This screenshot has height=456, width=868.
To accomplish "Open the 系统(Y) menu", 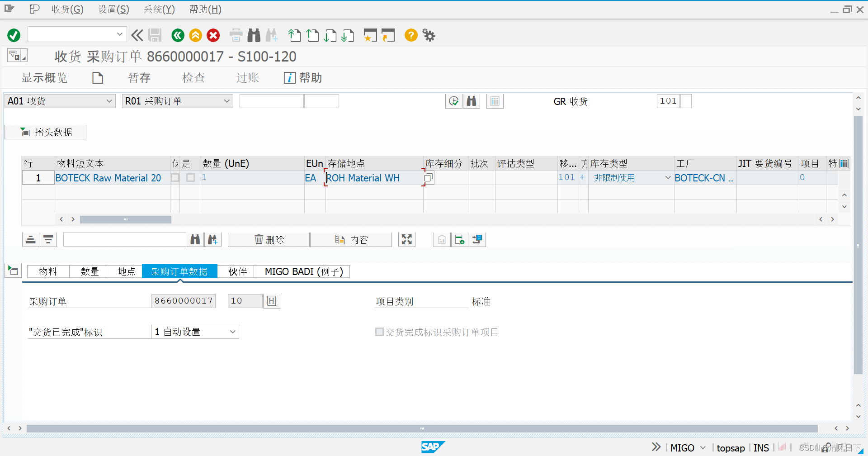I will point(159,9).
